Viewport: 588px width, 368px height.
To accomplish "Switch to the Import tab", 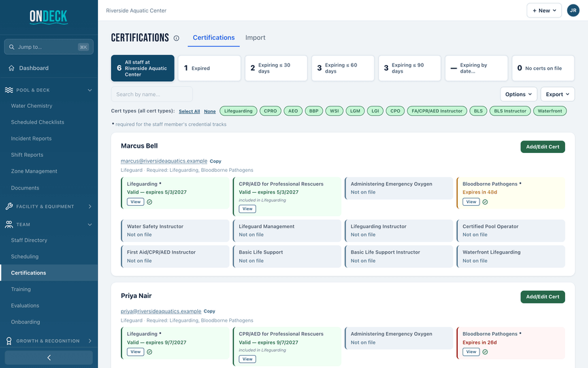I will [x=255, y=37].
